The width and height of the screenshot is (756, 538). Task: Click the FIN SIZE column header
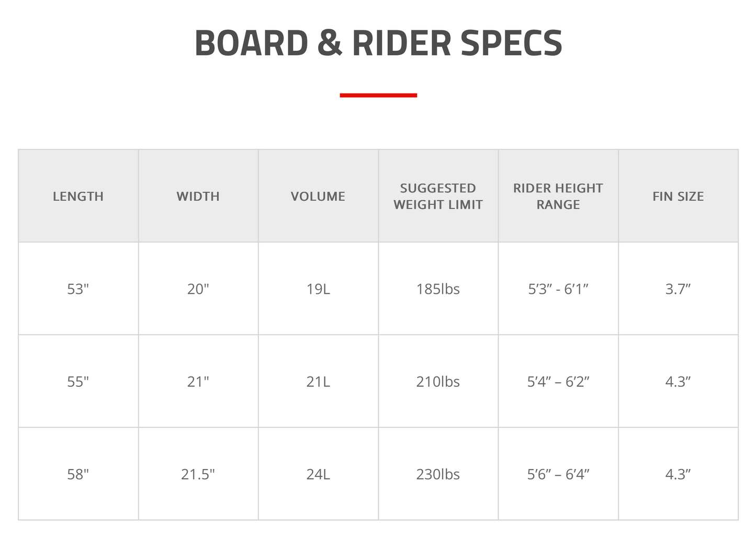678,197
